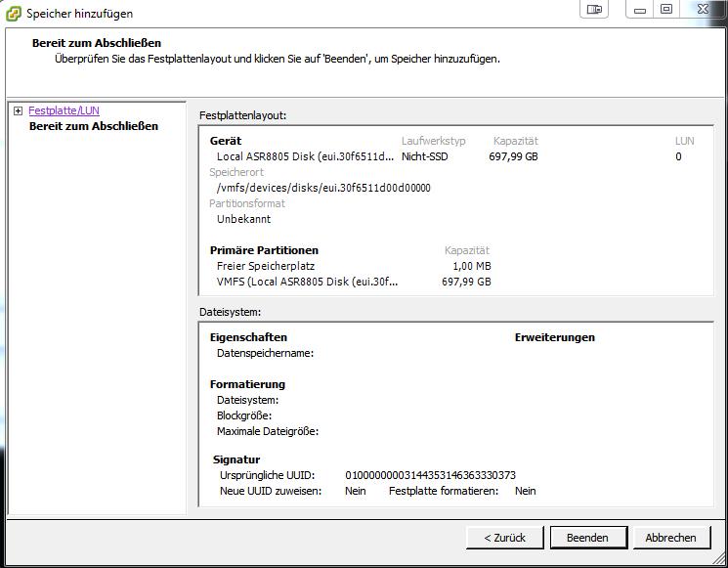The width and height of the screenshot is (728, 568).
Task: Expand the Festplatte/LUN tree node
Action: point(18,111)
